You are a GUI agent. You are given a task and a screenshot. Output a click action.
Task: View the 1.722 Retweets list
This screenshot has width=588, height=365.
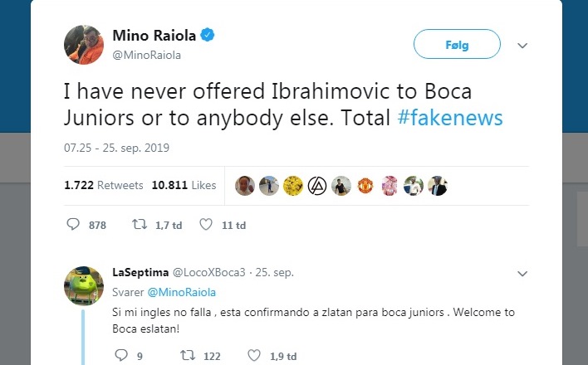pos(104,186)
